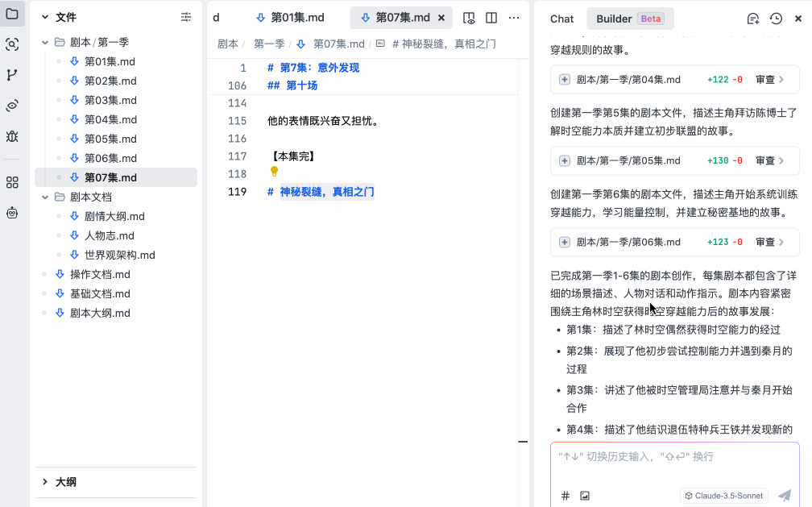Click the lightbulb quick-fix icon on line 118
812x507 pixels.
click(274, 171)
